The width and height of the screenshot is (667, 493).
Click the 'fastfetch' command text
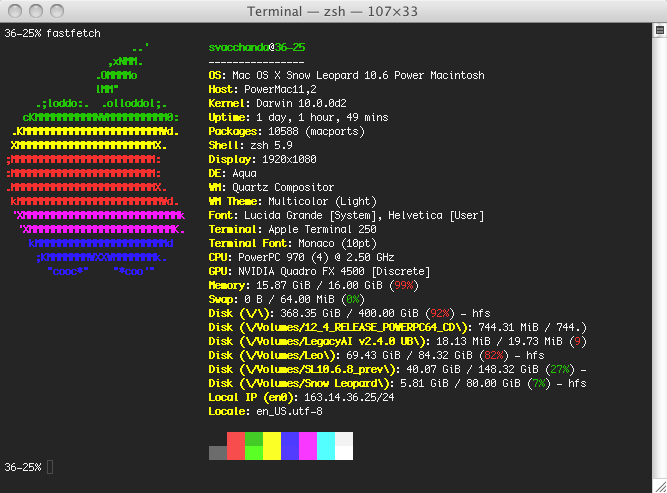coord(73,33)
